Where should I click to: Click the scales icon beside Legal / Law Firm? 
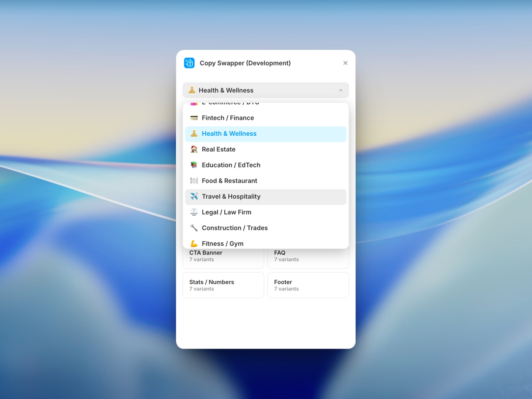click(x=194, y=212)
